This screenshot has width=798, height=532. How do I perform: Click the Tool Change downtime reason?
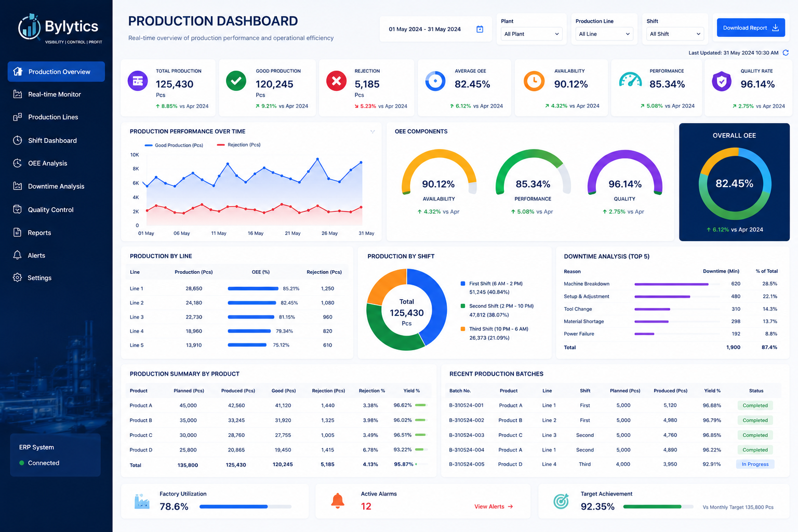578,309
